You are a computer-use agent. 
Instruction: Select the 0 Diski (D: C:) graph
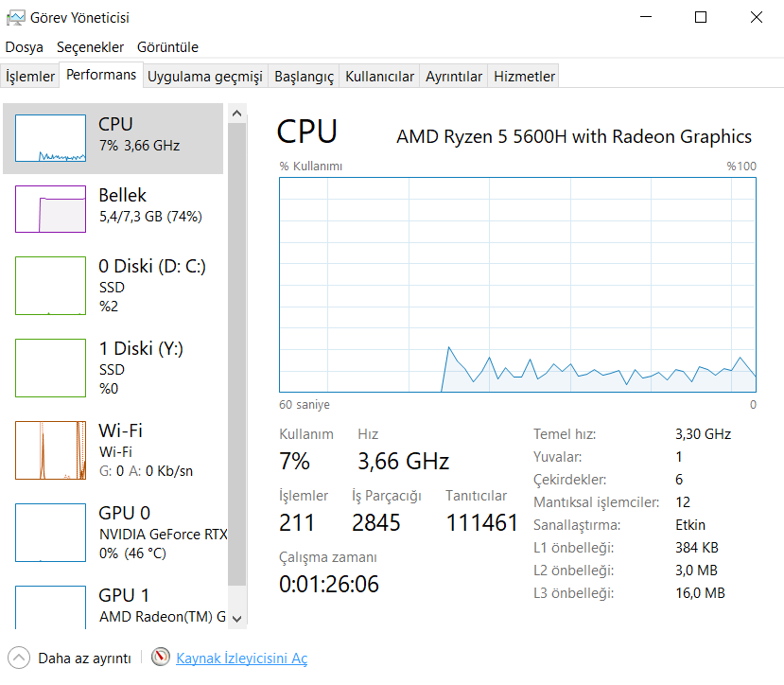51,286
